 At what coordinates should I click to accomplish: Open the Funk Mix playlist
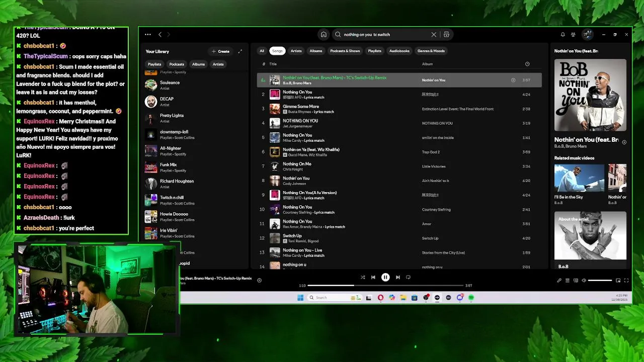click(195, 167)
